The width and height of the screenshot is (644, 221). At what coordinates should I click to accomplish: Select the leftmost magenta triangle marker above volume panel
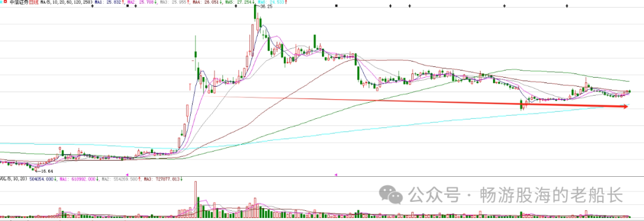click(128, 174)
